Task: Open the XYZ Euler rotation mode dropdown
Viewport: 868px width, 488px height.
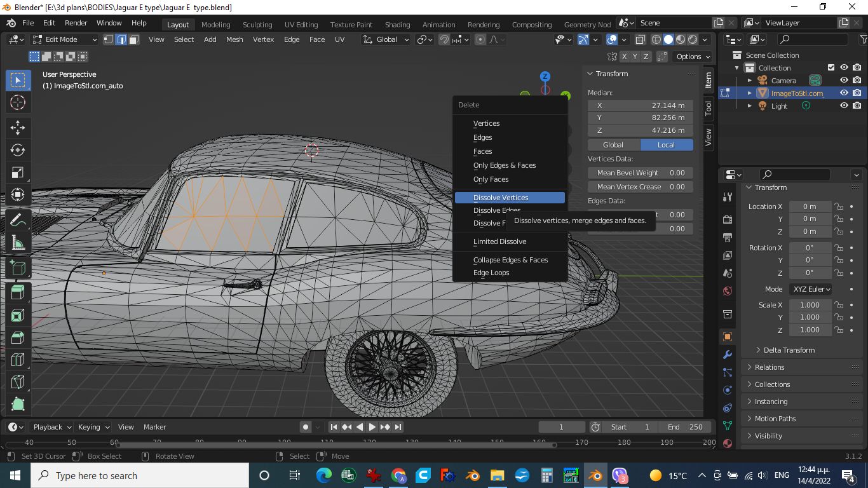Action: (811, 289)
